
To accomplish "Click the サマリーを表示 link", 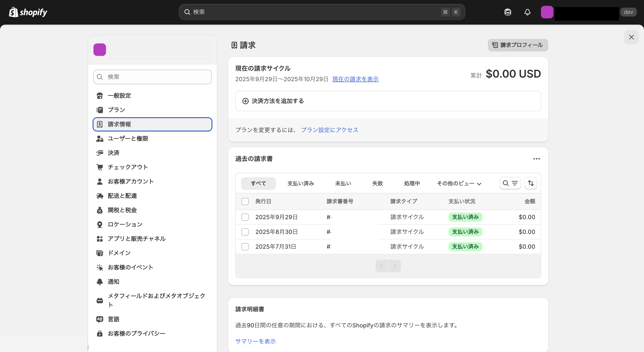I will click(x=255, y=341).
